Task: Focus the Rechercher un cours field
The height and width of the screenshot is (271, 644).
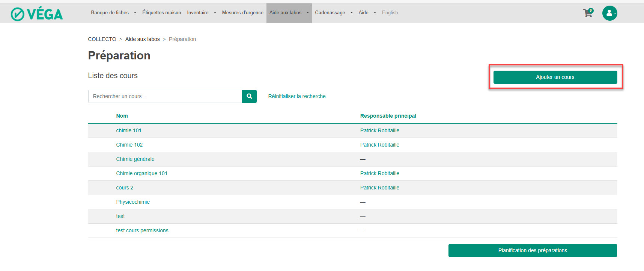Action: 165,96
